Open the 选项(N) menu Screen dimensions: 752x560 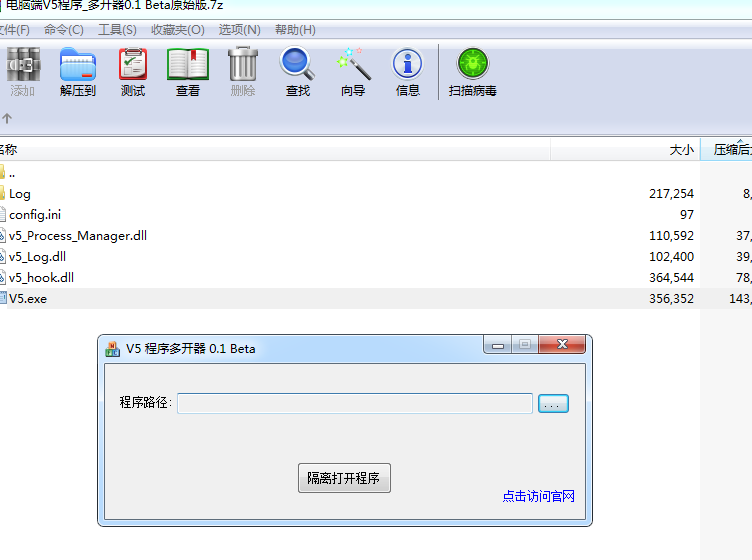239,30
